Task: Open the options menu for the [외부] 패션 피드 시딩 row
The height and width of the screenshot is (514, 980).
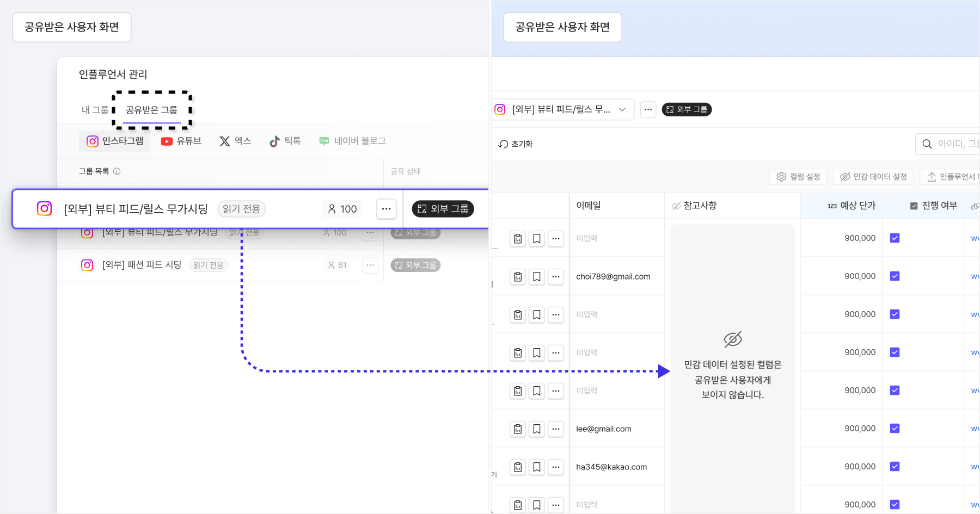Action: pos(370,265)
